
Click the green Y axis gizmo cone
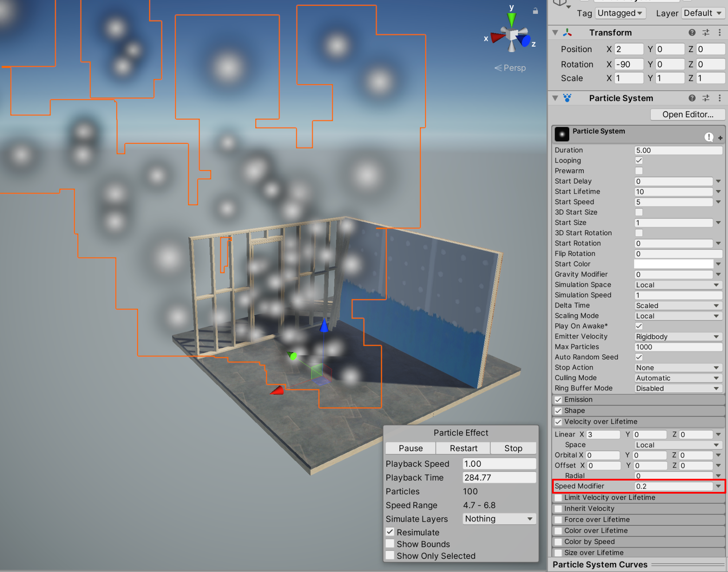(x=511, y=19)
